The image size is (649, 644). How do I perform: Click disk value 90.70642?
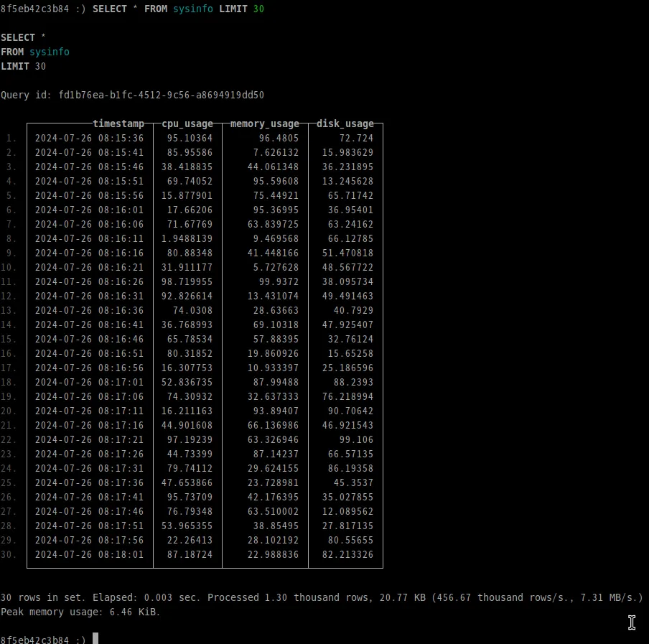coord(350,411)
